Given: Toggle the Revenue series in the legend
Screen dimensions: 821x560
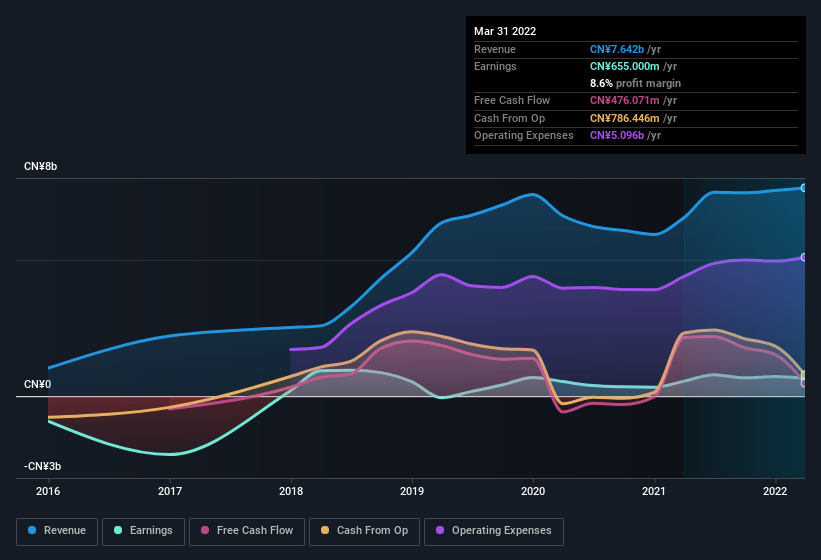Looking at the screenshot, I should (x=57, y=531).
